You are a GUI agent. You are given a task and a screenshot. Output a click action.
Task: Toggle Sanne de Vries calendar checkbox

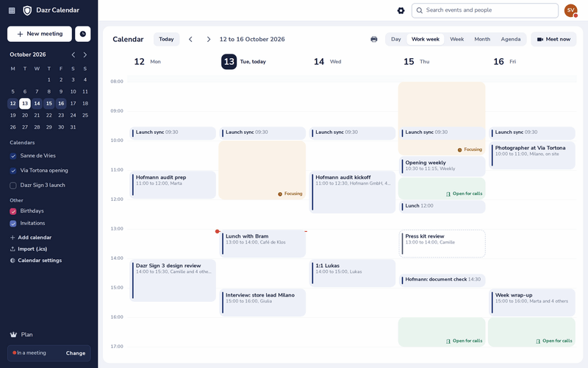coord(13,156)
